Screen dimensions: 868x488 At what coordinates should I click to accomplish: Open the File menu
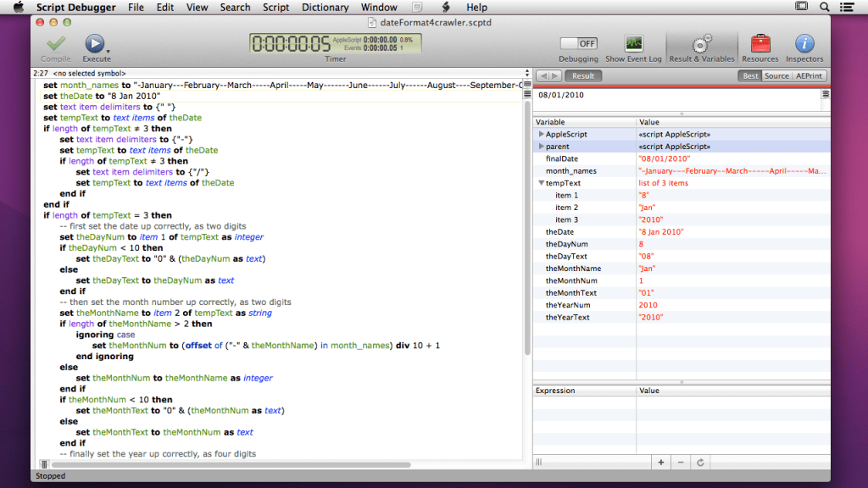(x=136, y=7)
